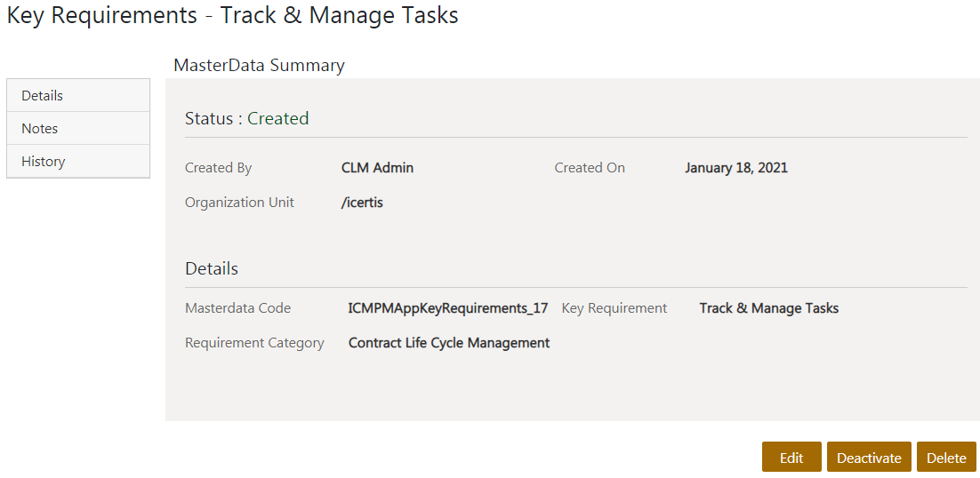Click the Track & Manage Tasks field value
Screen dimensions: 980x478
768,308
